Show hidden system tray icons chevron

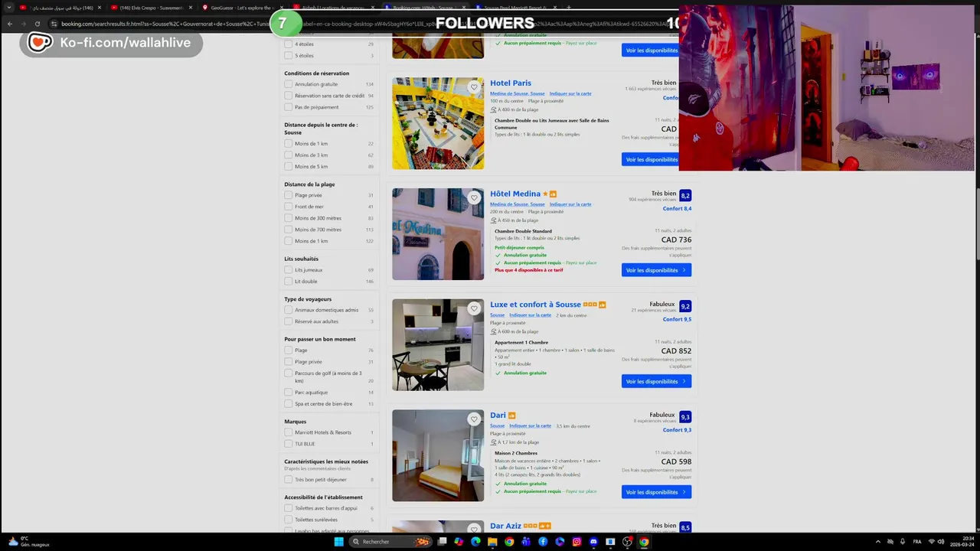point(877,542)
